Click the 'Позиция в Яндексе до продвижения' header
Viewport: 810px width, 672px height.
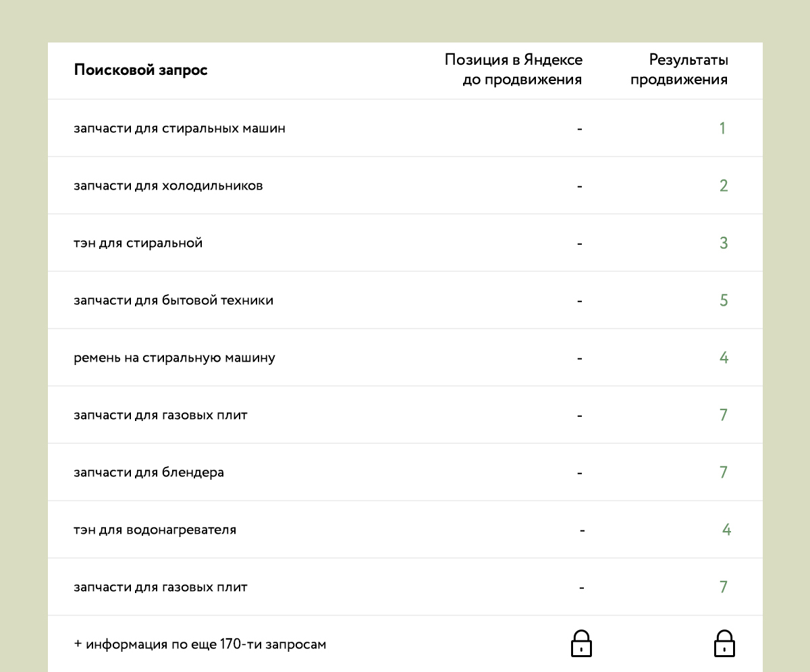(513, 70)
